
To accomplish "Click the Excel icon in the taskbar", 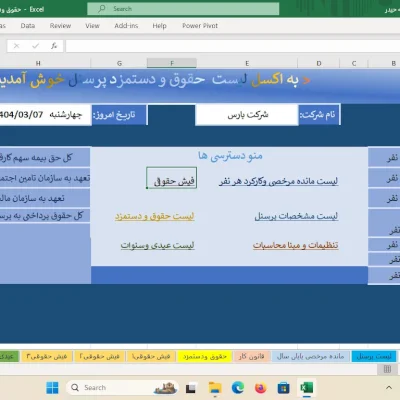I will (306, 388).
